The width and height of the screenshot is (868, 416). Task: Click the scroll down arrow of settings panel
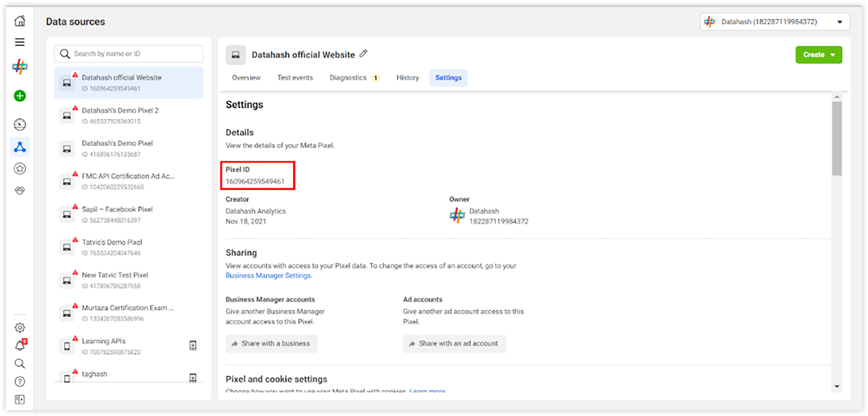tap(837, 386)
